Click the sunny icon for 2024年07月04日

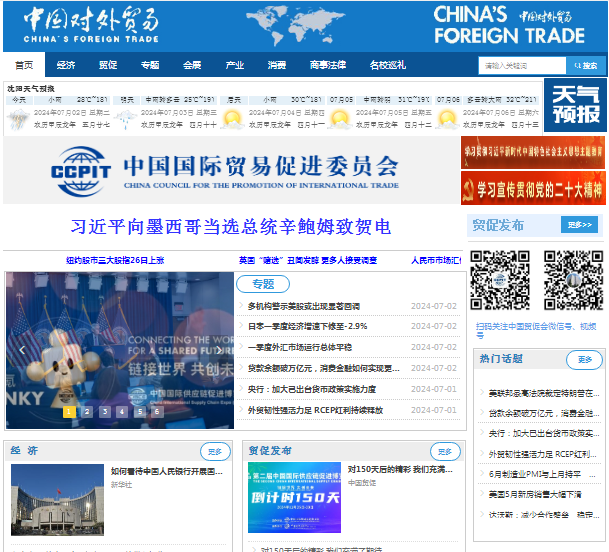(x=233, y=119)
